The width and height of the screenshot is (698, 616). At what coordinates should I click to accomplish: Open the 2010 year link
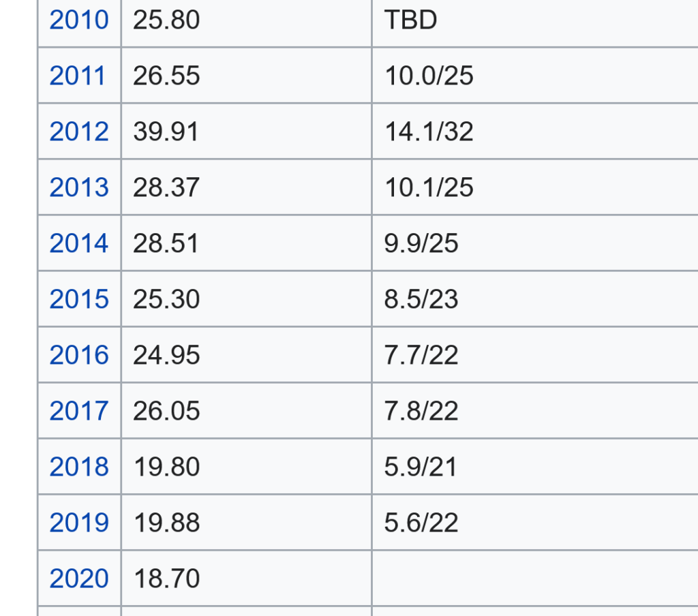(x=79, y=20)
